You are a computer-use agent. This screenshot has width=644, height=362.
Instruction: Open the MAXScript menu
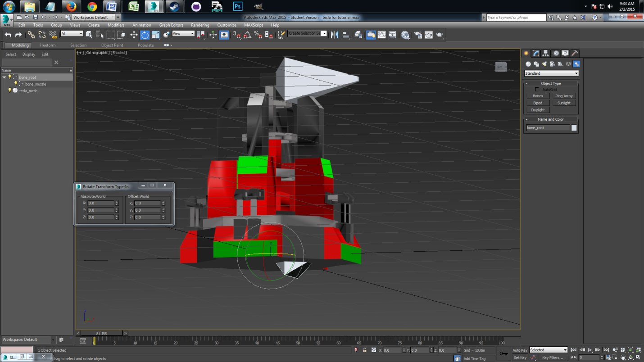[x=254, y=25]
